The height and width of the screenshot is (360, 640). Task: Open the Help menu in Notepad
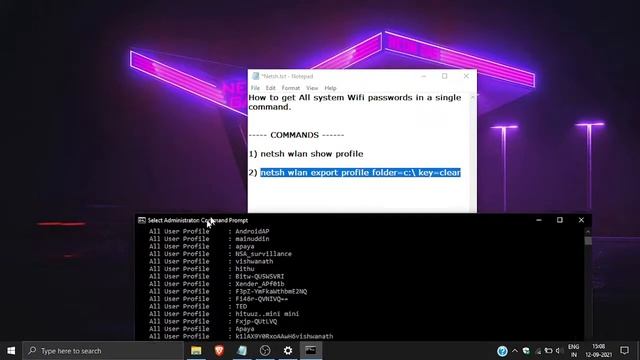pos(330,88)
